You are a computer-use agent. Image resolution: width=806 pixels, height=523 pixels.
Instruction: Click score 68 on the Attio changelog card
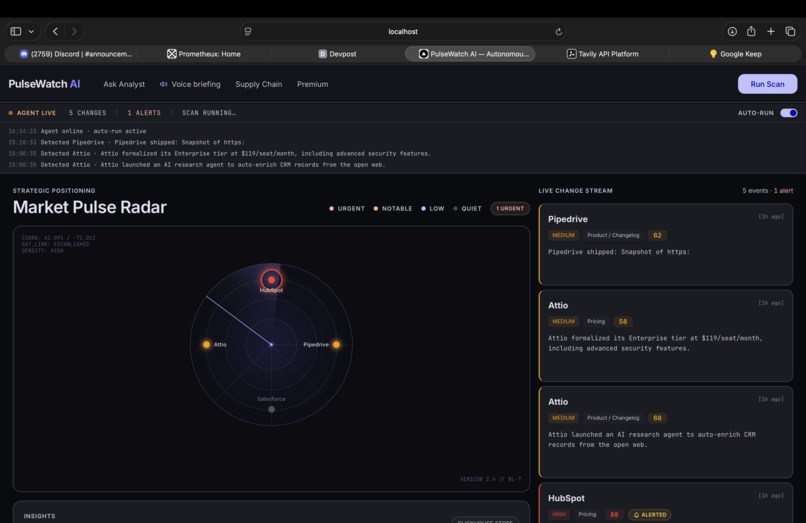657,418
